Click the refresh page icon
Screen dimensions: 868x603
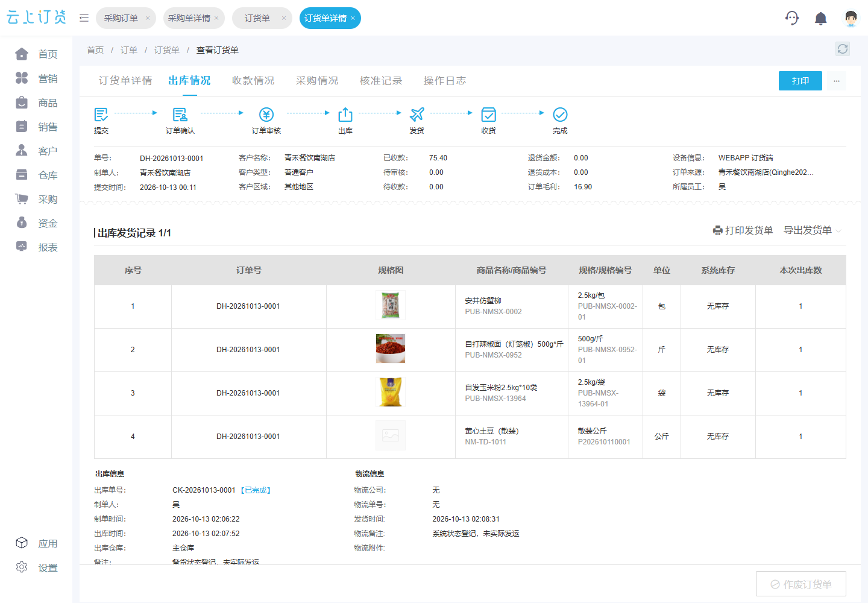[843, 49]
